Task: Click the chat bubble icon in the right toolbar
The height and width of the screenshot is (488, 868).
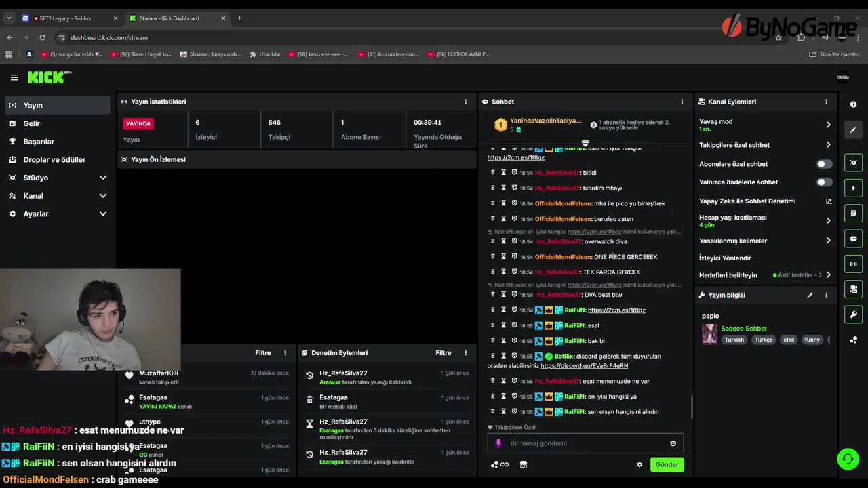Action: click(x=853, y=239)
